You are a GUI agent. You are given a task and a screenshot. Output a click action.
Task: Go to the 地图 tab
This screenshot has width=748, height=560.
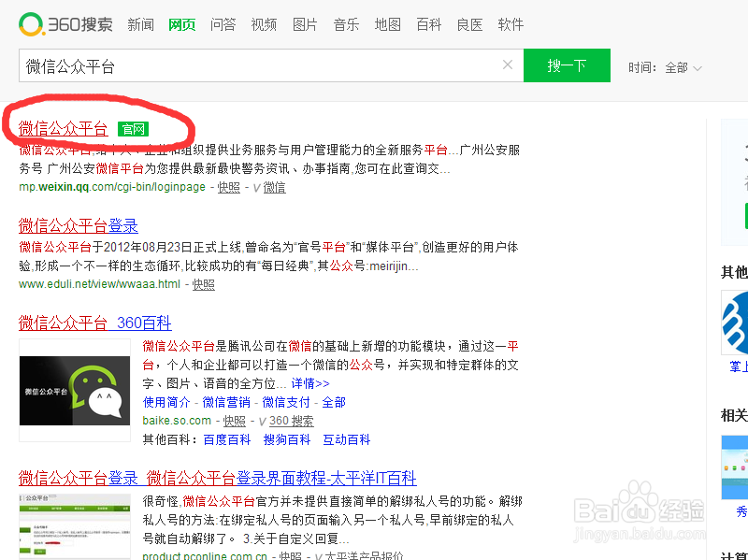click(x=387, y=25)
